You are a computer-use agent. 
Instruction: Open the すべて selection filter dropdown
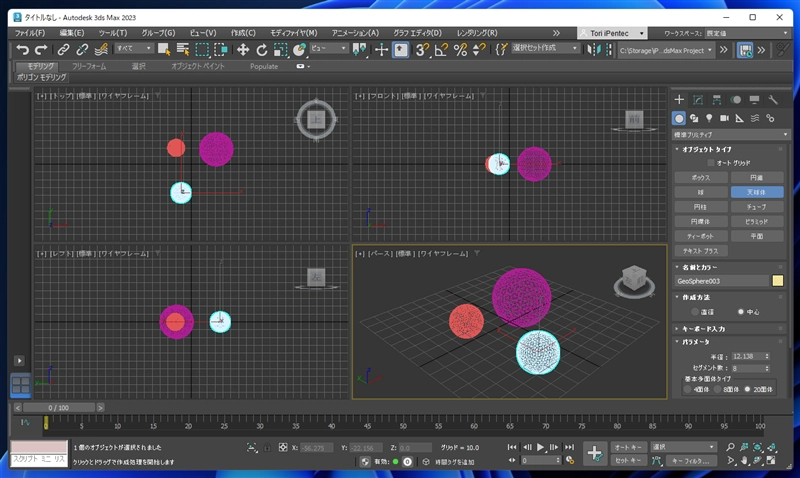click(x=134, y=48)
